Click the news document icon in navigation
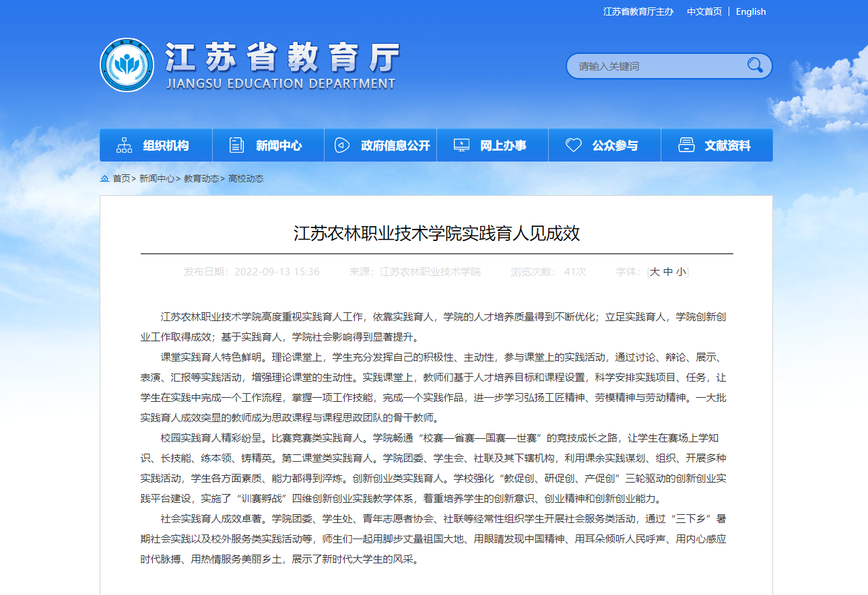 (x=237, y=145)
